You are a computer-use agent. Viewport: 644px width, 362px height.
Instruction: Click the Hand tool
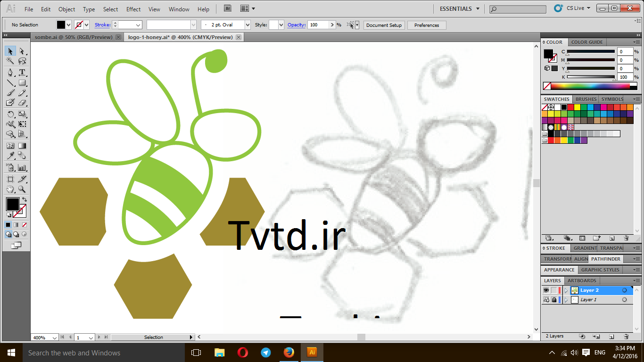(x=10, y=189)
